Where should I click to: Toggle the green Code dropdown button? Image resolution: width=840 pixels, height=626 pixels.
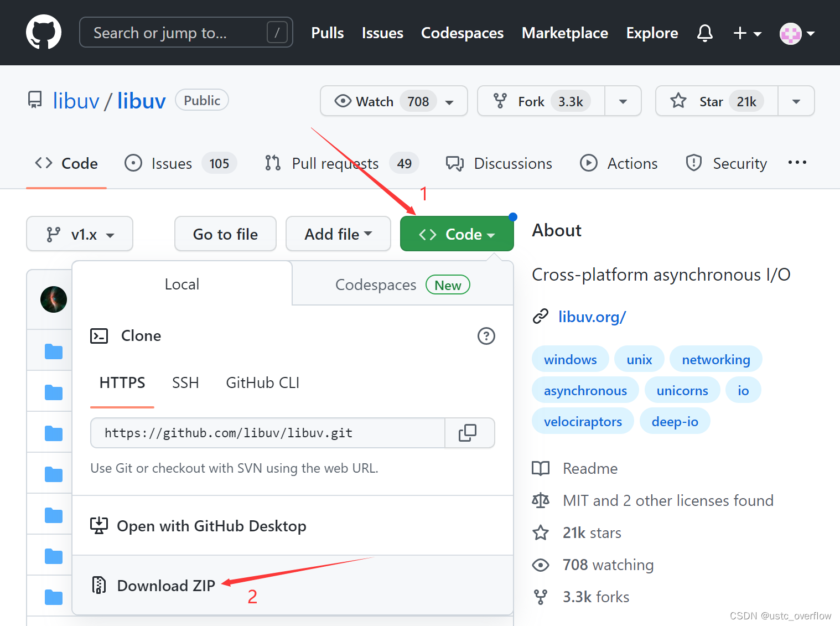[x=457, y=234]
